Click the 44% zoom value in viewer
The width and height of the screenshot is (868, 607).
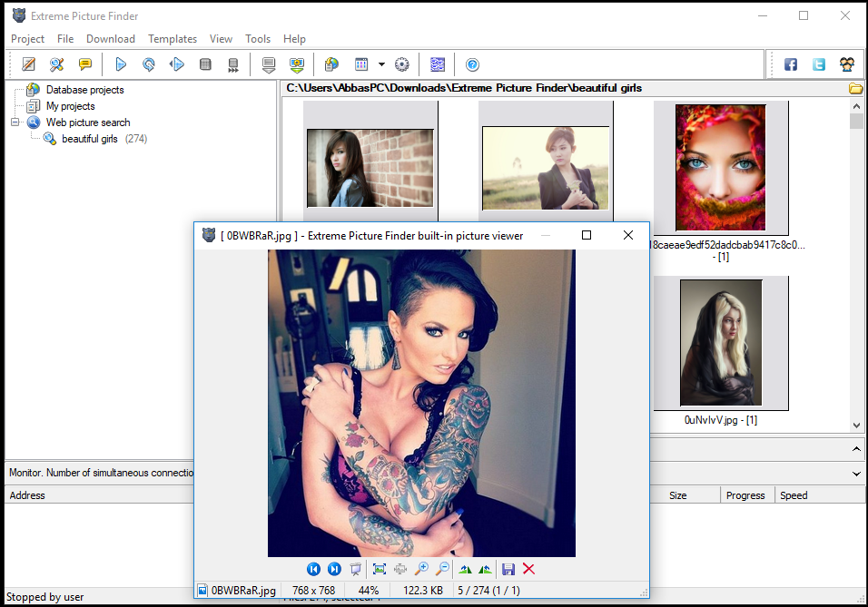point(369,591)
